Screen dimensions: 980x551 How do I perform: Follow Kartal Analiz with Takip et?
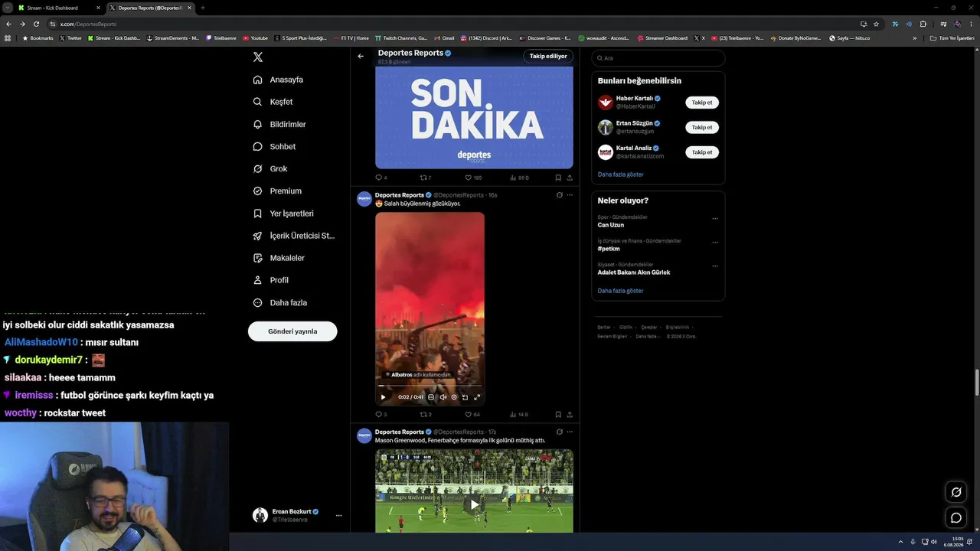[702, 152]
